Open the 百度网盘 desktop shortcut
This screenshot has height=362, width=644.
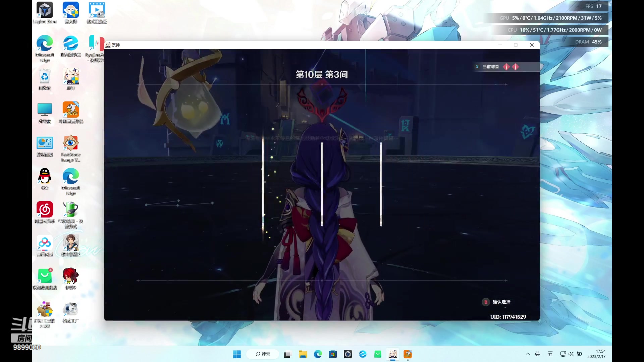coord(45,246)
